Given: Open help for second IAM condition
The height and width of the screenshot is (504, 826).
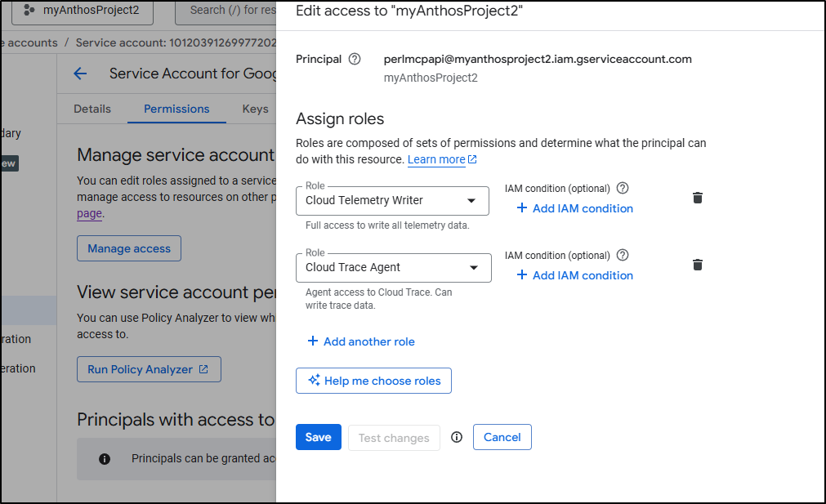Looking at the screenshot, I should pos(623,255).
